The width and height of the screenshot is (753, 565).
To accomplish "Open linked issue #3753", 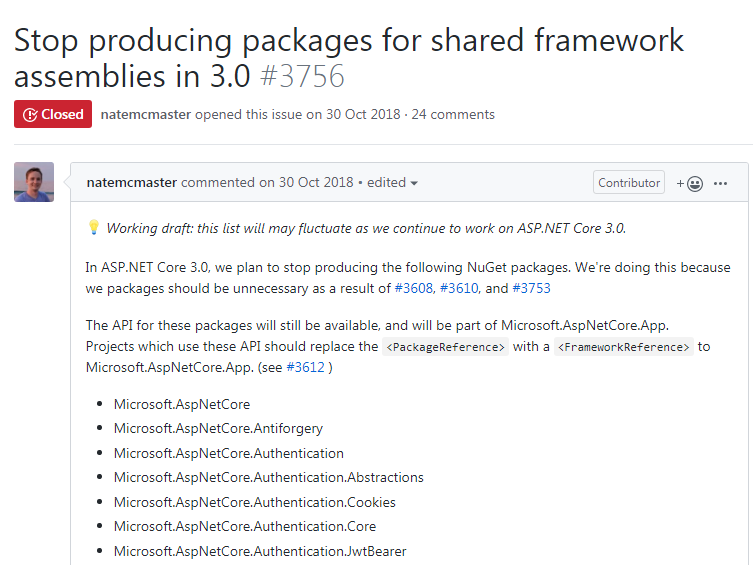I will click(x=531, y=288).
